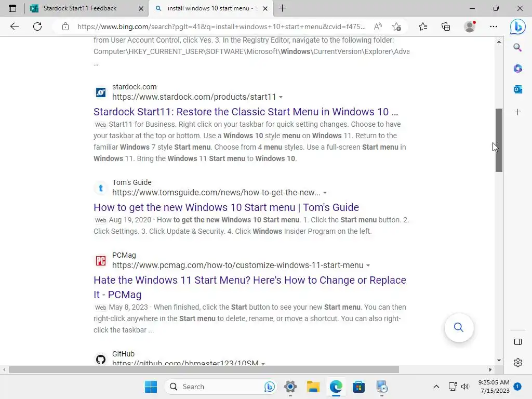Open sidebar settings gear
532x399 pixels.
[518, 363]
